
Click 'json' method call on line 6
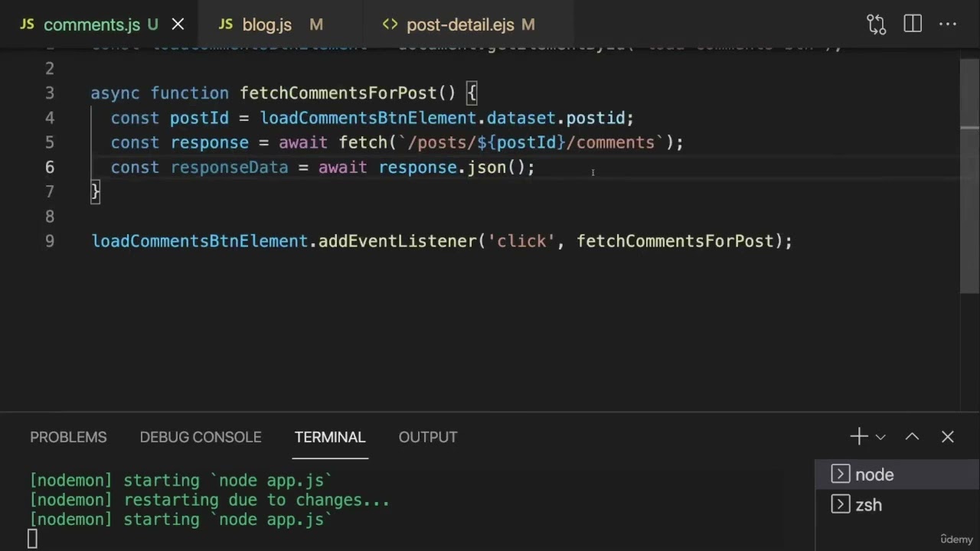[x=486, y=168]
